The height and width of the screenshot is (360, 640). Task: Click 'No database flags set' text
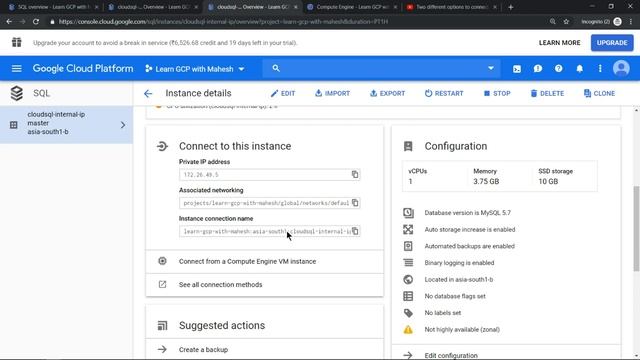(455, 296)
